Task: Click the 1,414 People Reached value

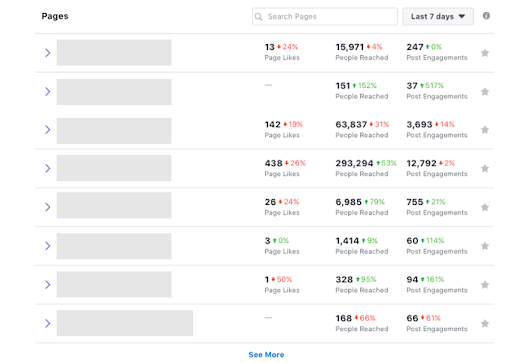Action: tap(347, 241)
